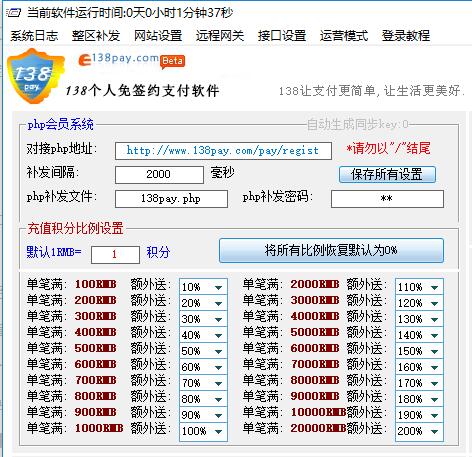472x457 pixels.
Task: Open the 运营模式 menu
Action: pyautogui.click(x=344, y=35)
